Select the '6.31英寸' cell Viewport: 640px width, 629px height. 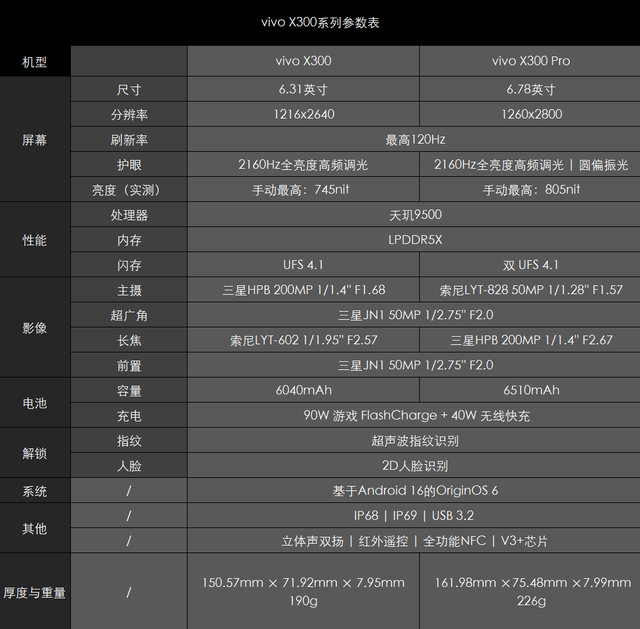pyautogui.click(x=303, y=89)
